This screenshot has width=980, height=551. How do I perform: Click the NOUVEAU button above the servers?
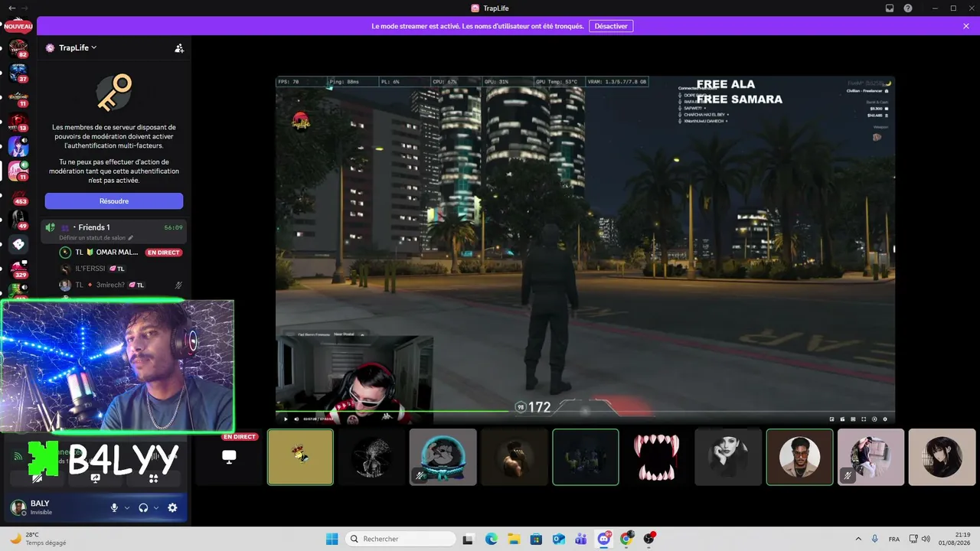click(18, 26)
